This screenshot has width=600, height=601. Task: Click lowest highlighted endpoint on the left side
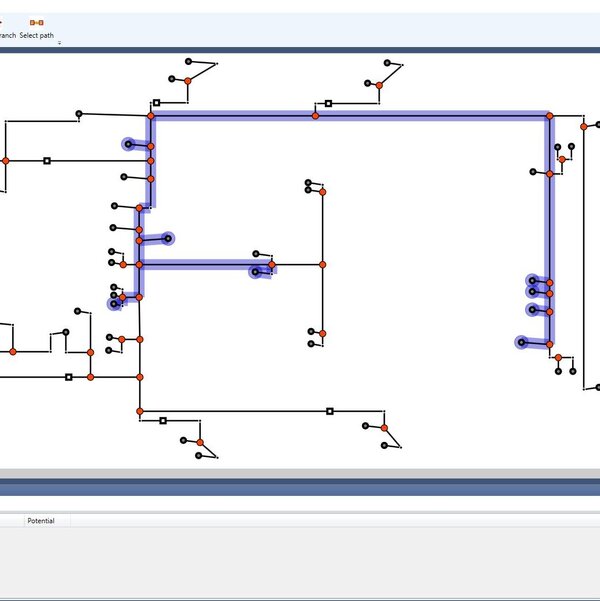pyautogui.click(x=115, y=304)
